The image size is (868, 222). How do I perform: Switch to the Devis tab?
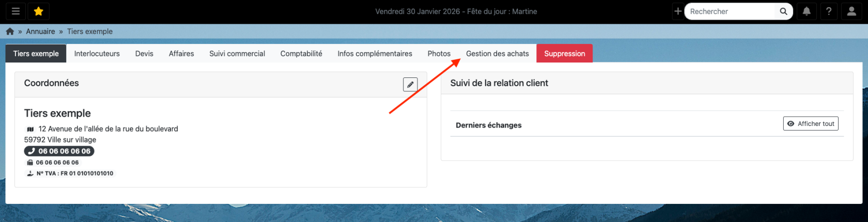(x=144, y=54)
